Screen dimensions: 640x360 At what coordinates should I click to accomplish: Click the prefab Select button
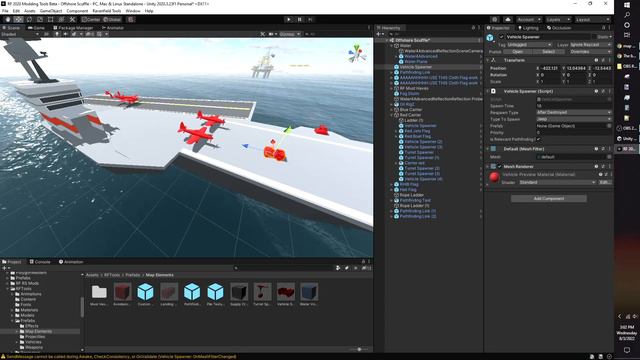coord(548,52)
